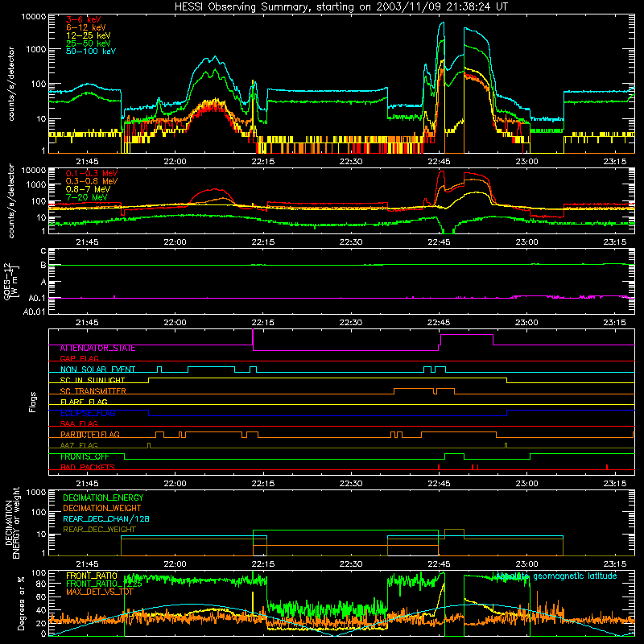Select the yellow 12-25 keV legend label
This screenshot has height=644, width=644.
click(x=89, y=35)
